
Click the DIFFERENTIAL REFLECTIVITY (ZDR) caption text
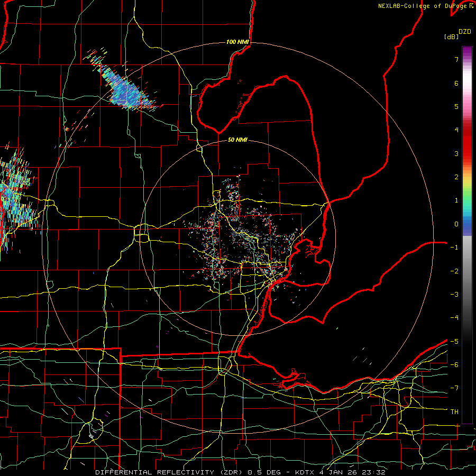point(169,472)
